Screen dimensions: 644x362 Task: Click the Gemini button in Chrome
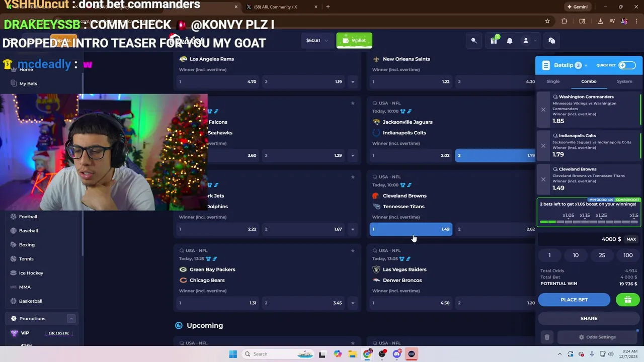pos(578,7)
